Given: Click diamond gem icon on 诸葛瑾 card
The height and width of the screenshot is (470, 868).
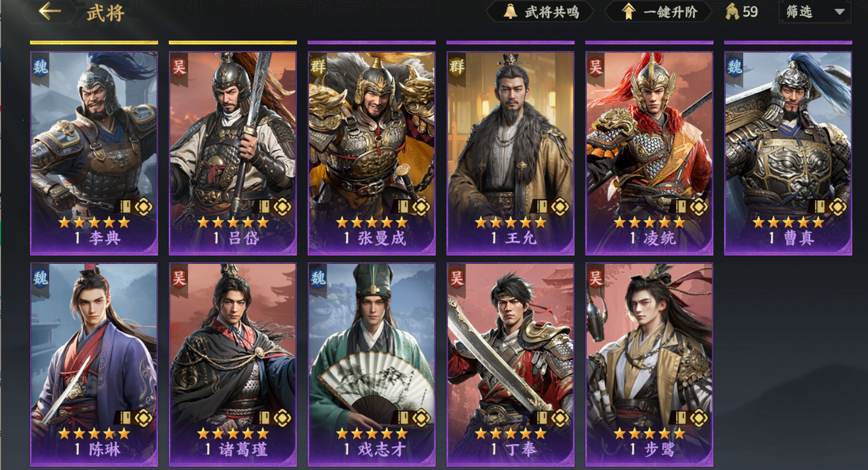Looking at the screenshot, I should click(282, 418).
